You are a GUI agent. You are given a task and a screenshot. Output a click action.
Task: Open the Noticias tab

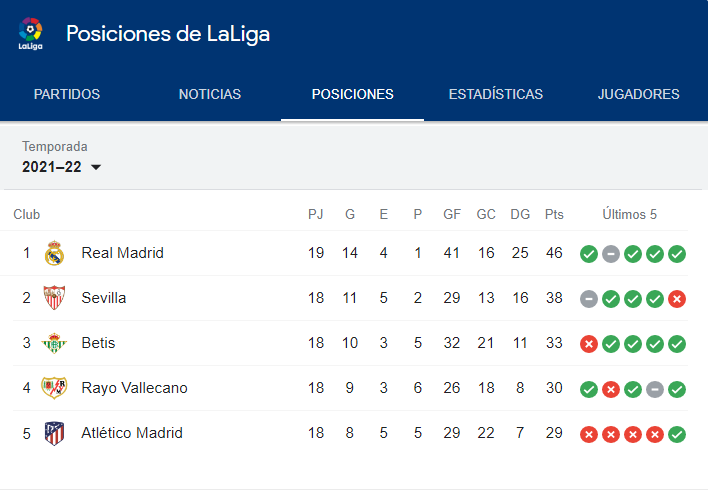point(210,94)
